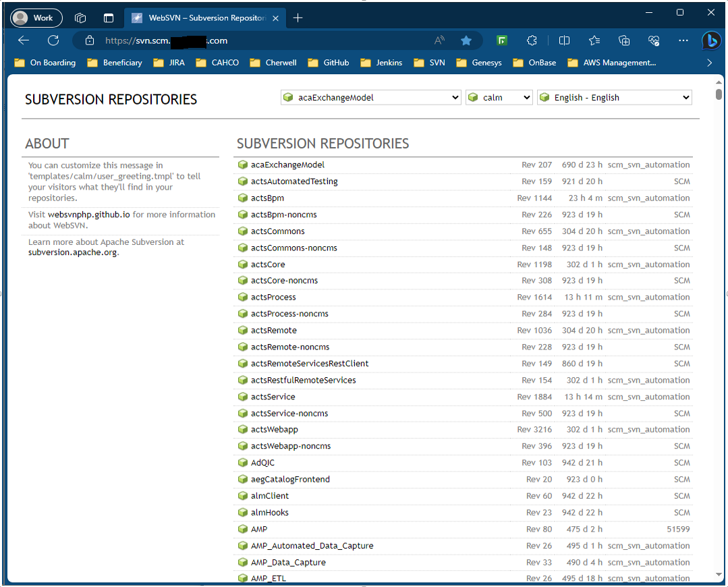
Task: Go back with the browser back arrow
Action: 24,40
